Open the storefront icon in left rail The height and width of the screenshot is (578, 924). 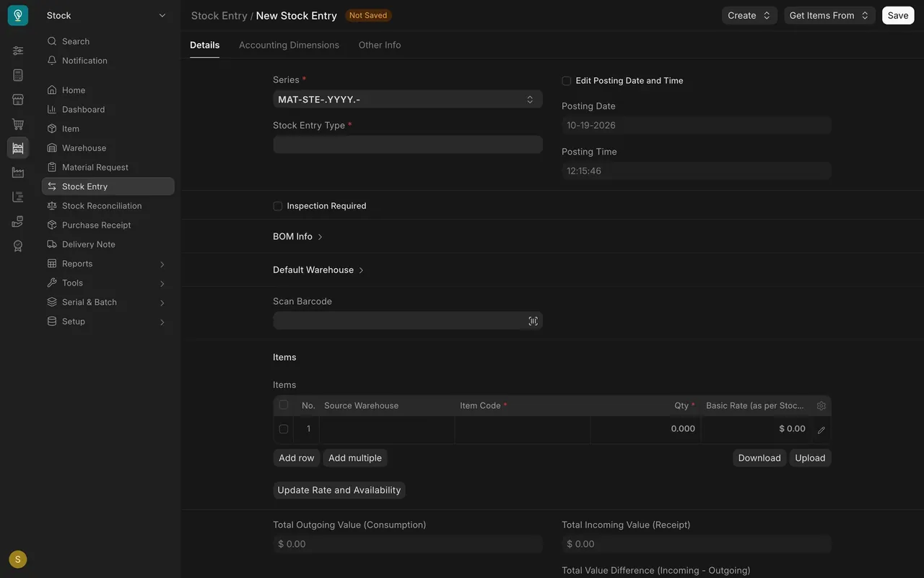(18, 100)
